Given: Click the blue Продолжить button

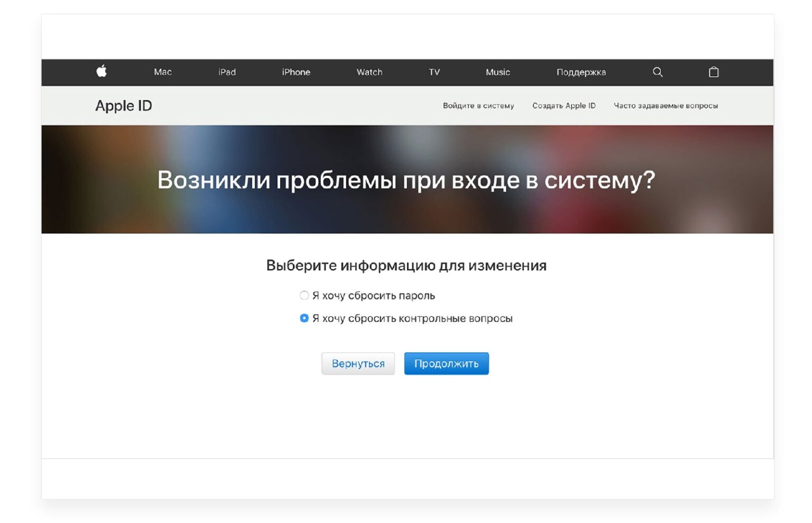Looking at the screenshot, I should (x=446, y=363).
